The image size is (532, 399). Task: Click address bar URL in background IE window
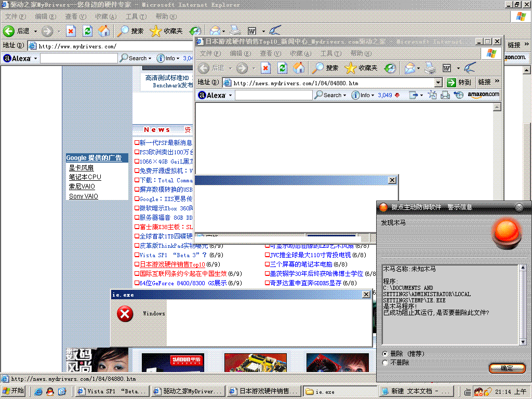77,46
